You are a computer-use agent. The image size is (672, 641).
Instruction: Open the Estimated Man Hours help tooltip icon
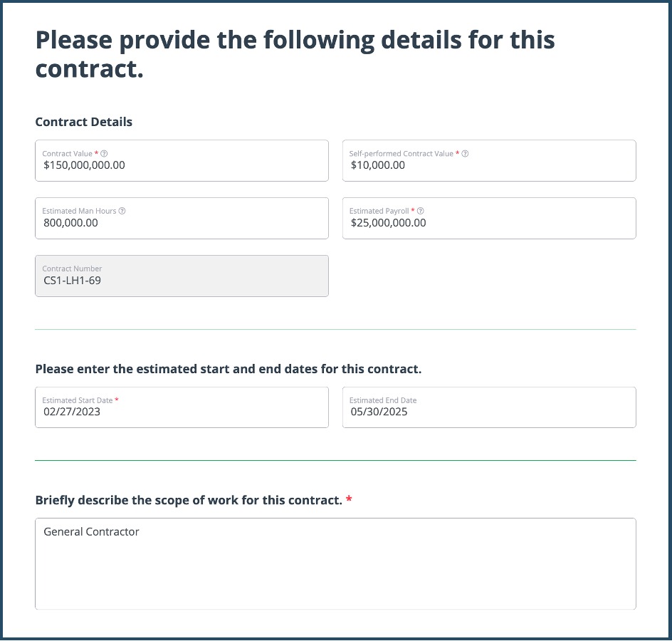[122, 212]
